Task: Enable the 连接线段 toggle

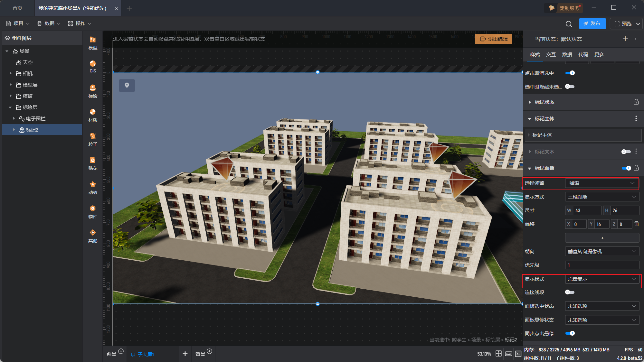Action: 570,292
